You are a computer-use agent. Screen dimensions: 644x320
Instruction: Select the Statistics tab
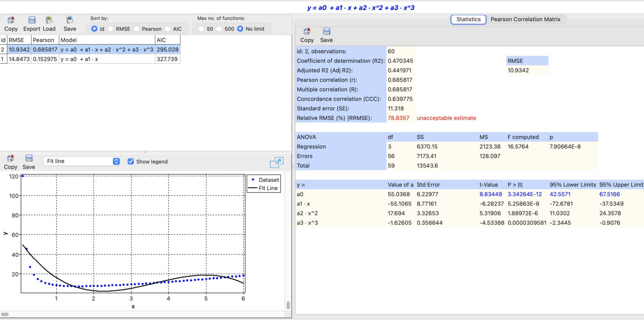(468, 19)
